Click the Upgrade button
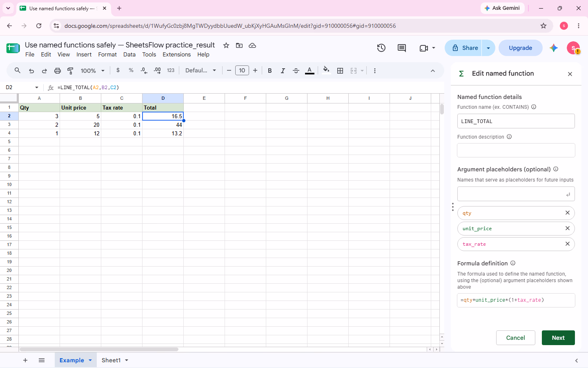Screen dimensions: 588x368 pos(521,48)
